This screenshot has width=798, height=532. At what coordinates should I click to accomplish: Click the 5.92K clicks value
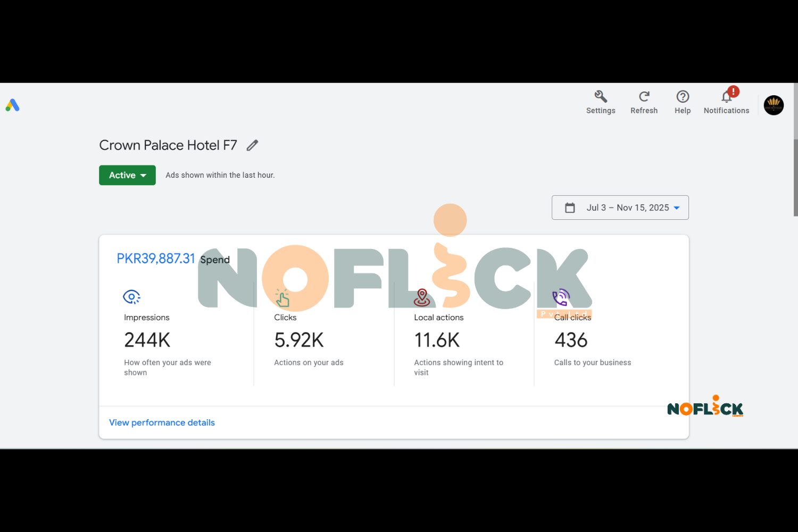[299, 340]
